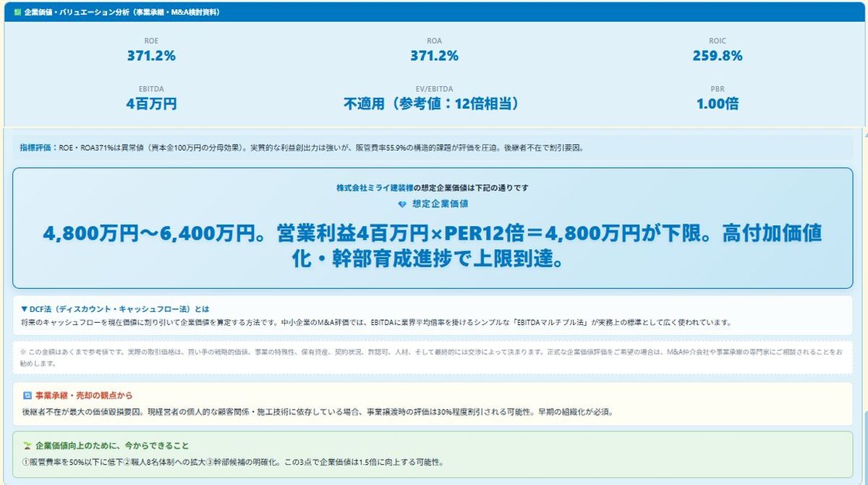
Task: Toggle the ROA 371.2% metric highlight
Action: coord(434,48)
